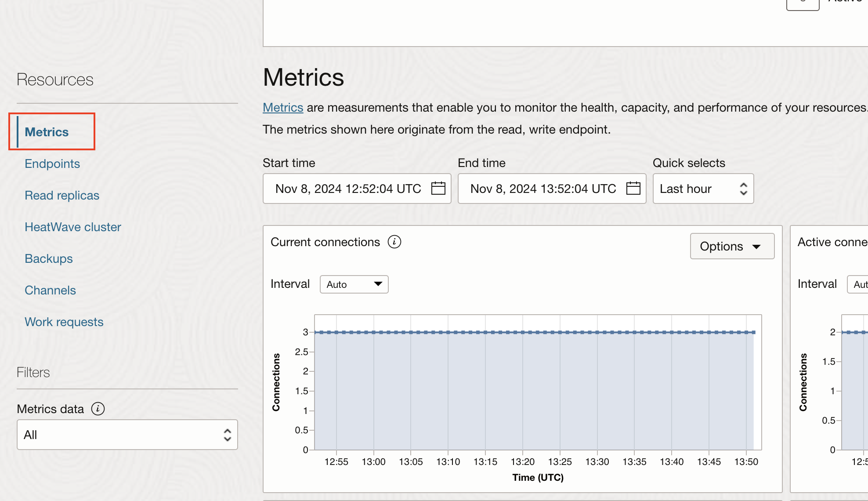View info about Metrics data filter

(x=98, y=409)
